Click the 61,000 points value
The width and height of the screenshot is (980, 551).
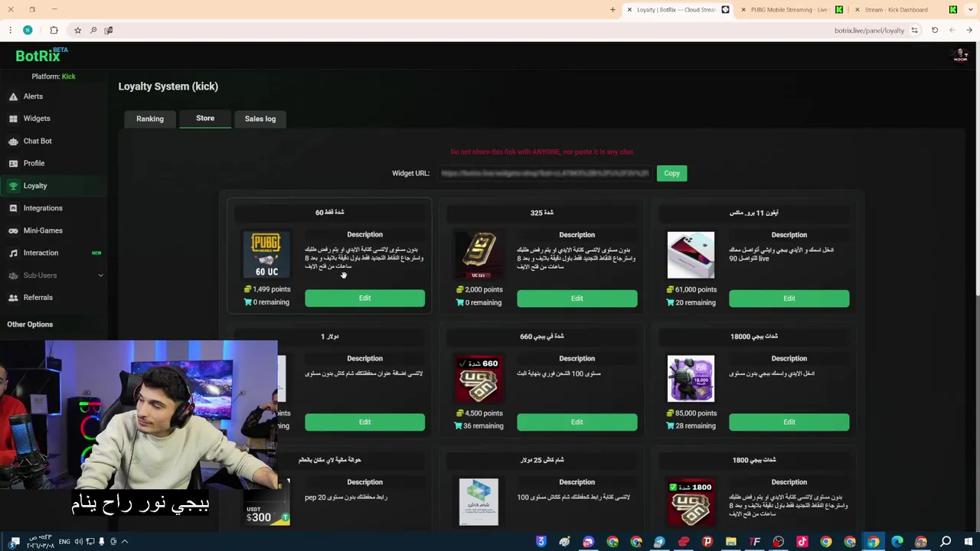pyautogui.click(x=696, y=289)
